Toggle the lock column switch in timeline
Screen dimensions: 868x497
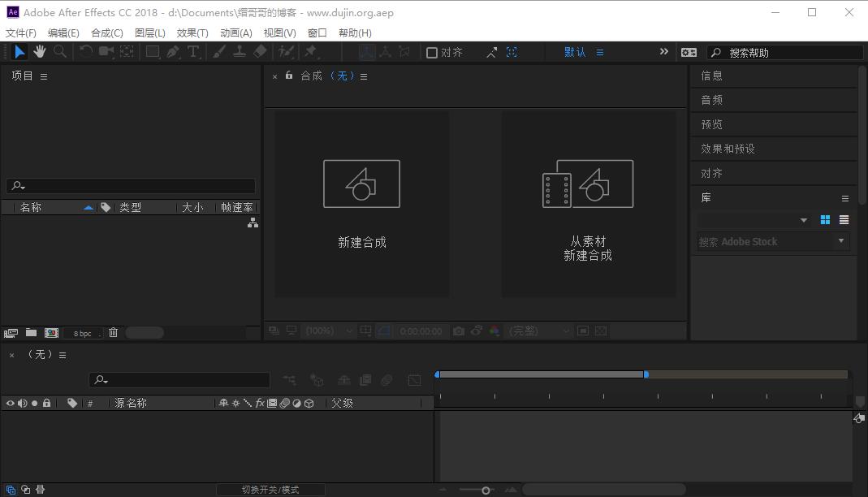tap(46, 403)
